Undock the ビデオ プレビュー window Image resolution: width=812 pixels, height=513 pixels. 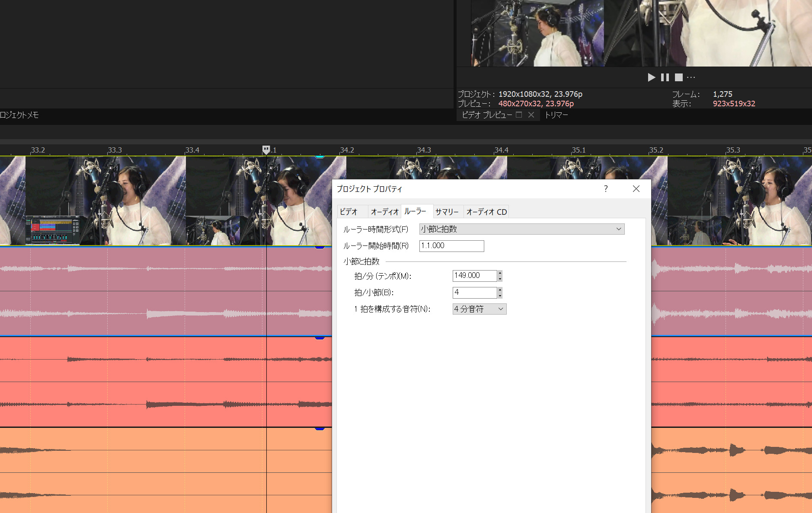[519, 115]
